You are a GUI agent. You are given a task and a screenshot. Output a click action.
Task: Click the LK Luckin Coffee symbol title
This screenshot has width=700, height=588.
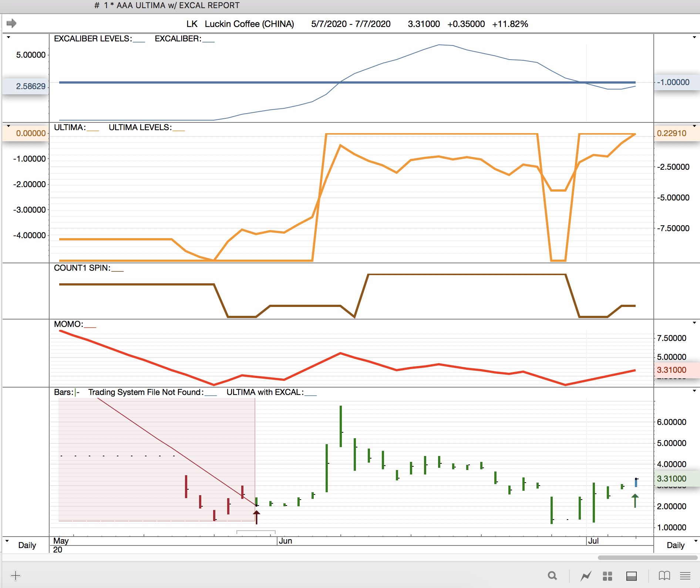point(240,24)
